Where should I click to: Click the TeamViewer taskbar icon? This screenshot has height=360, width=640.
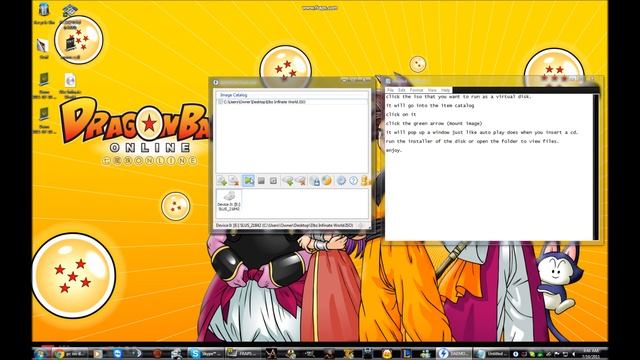[x=118, y=353]
